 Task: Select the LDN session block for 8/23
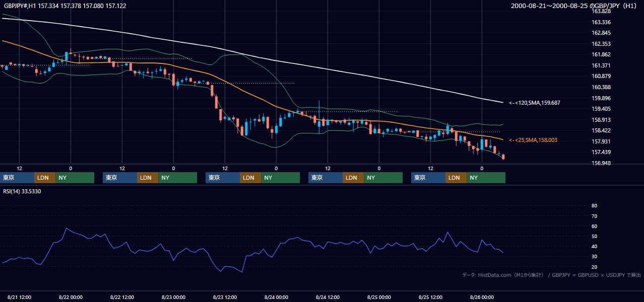[250, 178]
